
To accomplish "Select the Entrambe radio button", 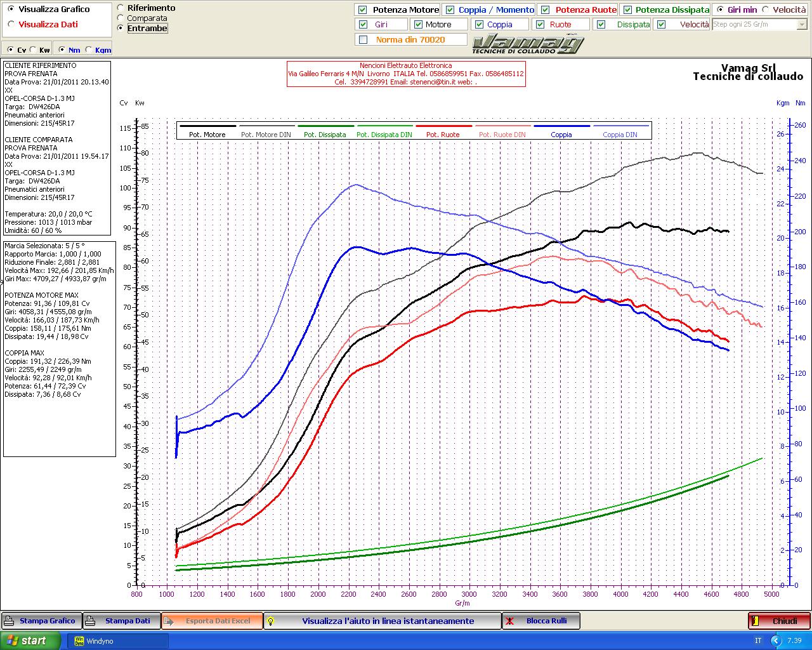I will [121, 29].
